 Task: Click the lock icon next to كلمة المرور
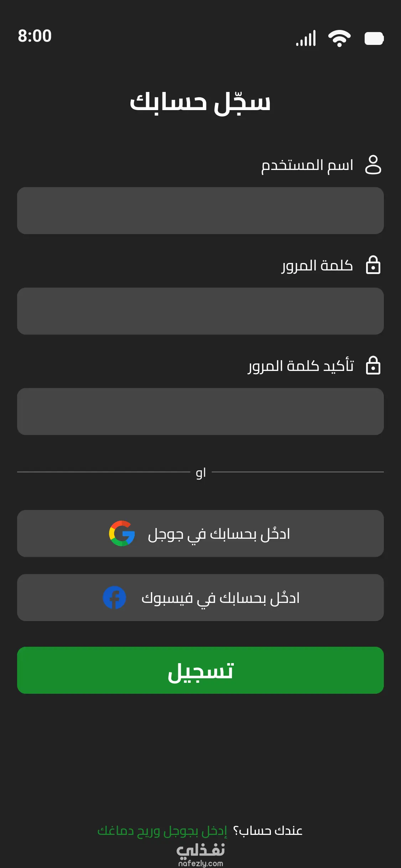pos(373,265)
